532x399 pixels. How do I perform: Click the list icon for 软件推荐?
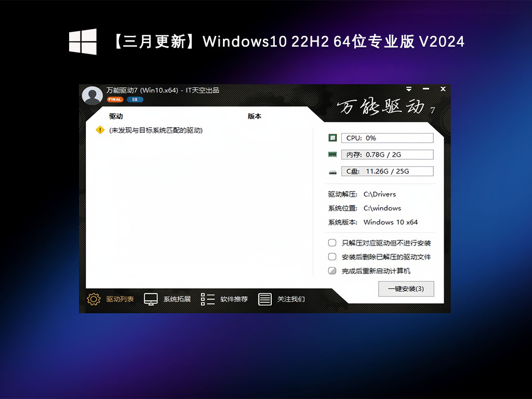coord(208,299)
